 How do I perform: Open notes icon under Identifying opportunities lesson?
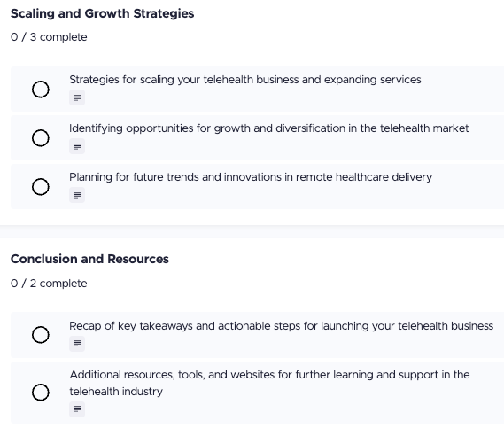coord(77,146)
